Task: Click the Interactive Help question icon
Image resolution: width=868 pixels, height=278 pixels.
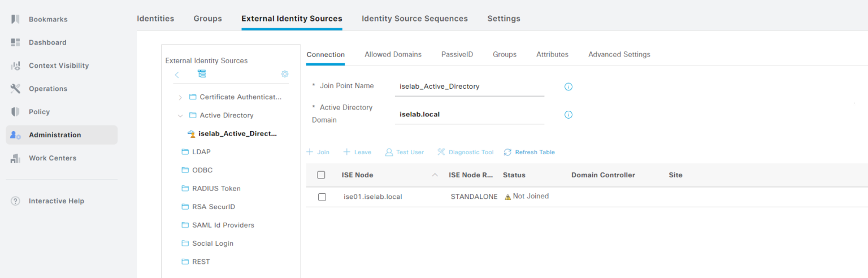Action: (16, 201)
